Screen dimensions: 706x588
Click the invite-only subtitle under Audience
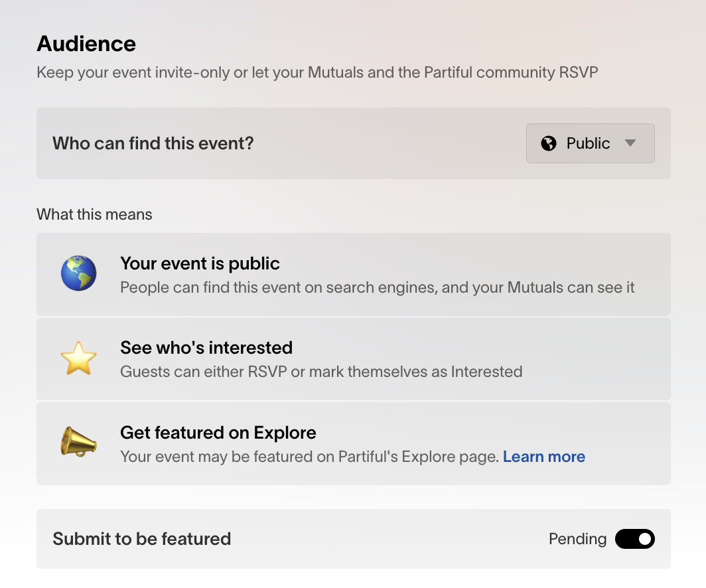(317, 72)
